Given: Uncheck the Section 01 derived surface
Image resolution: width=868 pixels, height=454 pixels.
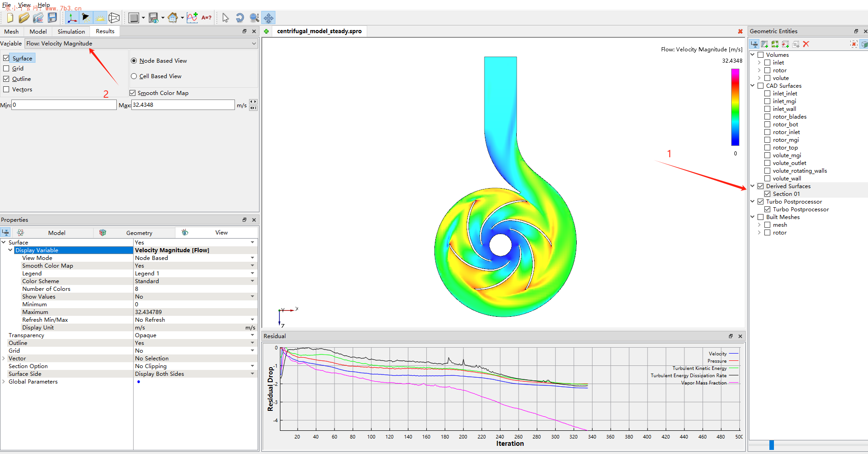Looking at the screenshot, I should 767,194.
